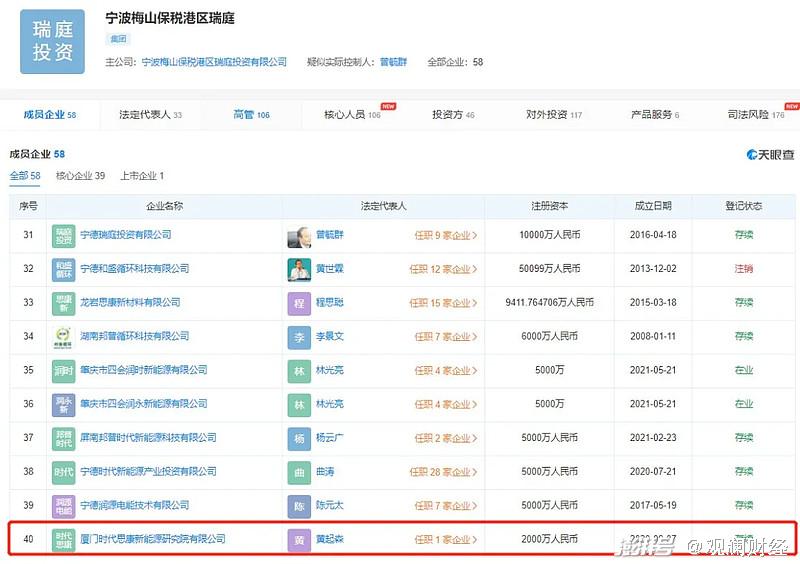Viewport: 800px width, 564px height.
Task: Click the 林 avatar in row 36
Action: (x=299, y=405)
